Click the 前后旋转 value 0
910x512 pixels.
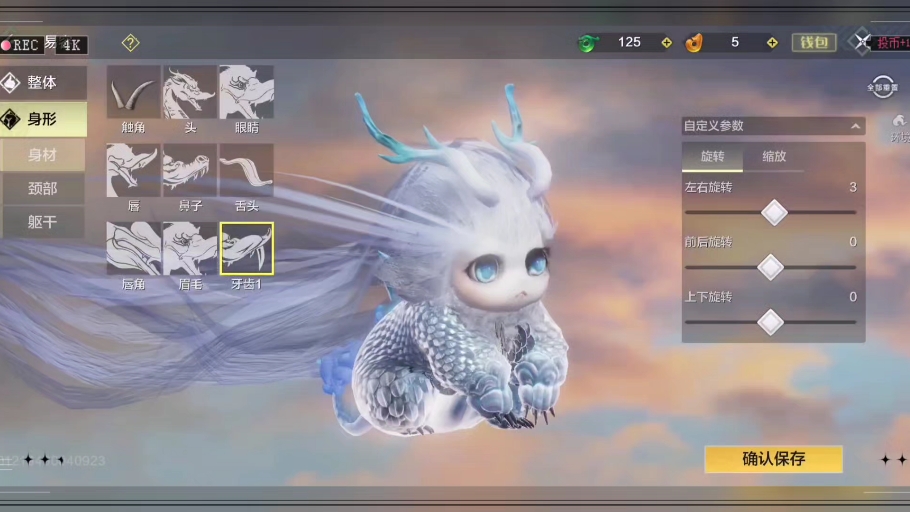point(853,241)
